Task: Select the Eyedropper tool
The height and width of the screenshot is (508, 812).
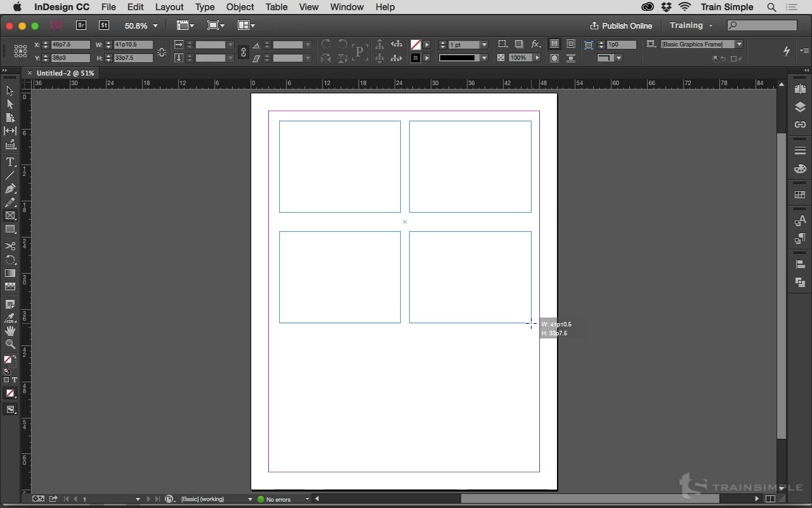Action: coord(10,317)
